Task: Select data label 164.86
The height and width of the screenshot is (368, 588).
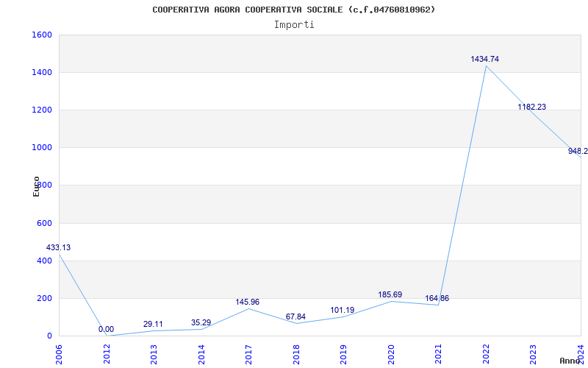Action: [x=437, y=299]
